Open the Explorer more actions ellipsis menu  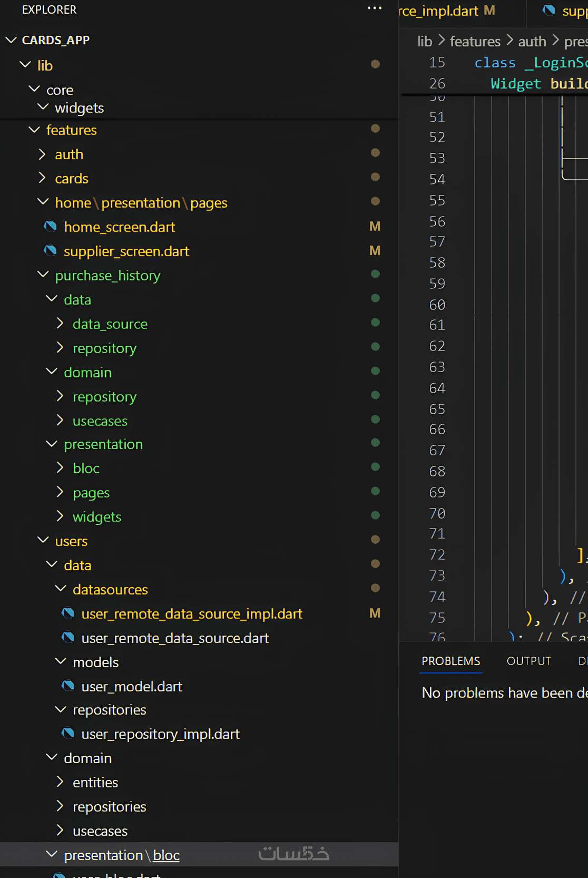375,8
